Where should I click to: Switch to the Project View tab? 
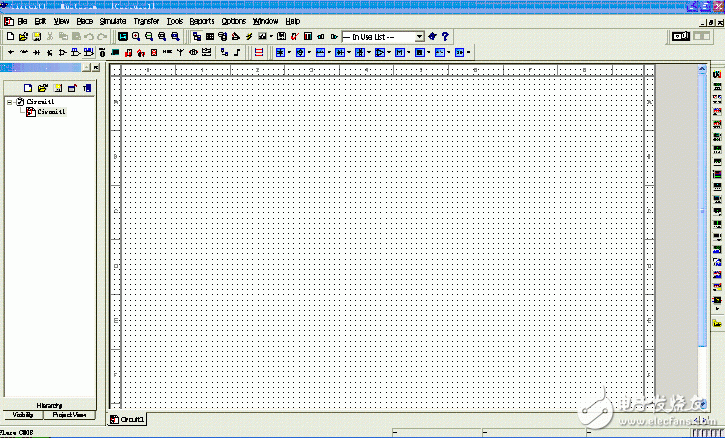point(69,414)
